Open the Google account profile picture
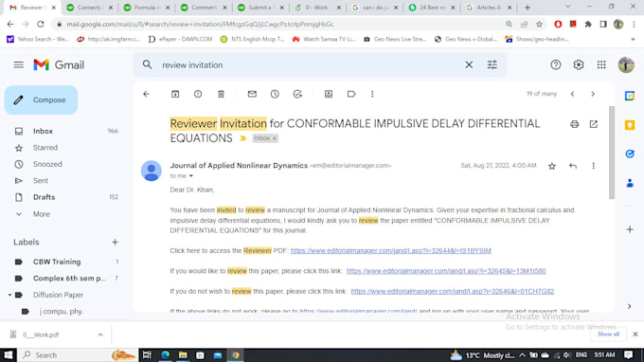The image size is (644, 362). pyautogui.click(x=626, y=65)
